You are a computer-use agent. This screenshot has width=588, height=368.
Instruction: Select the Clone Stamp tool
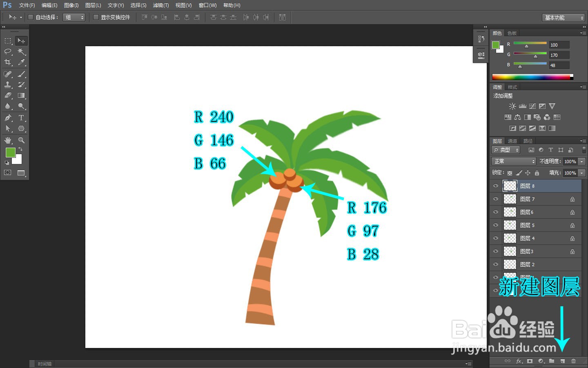(x=8, y=85)
